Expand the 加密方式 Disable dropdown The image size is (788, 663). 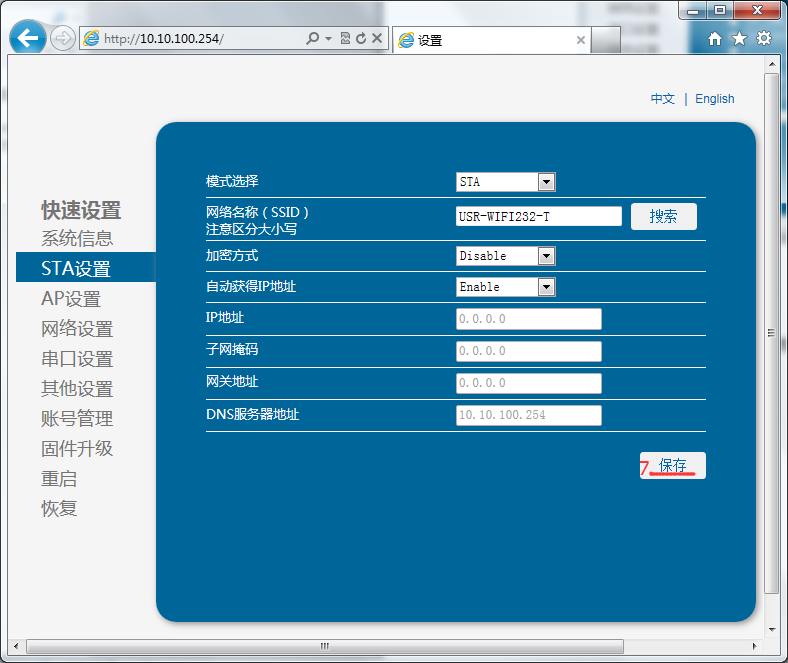(x=546, y=256)
